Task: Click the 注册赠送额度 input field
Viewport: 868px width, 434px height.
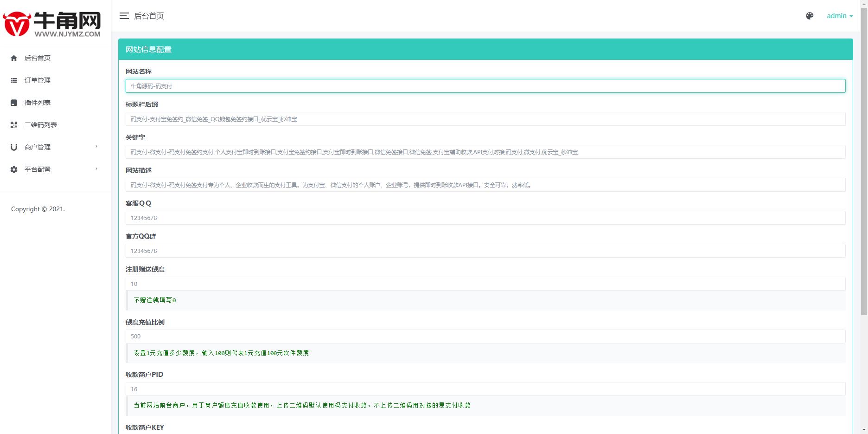Action: [x=485, y=284]
